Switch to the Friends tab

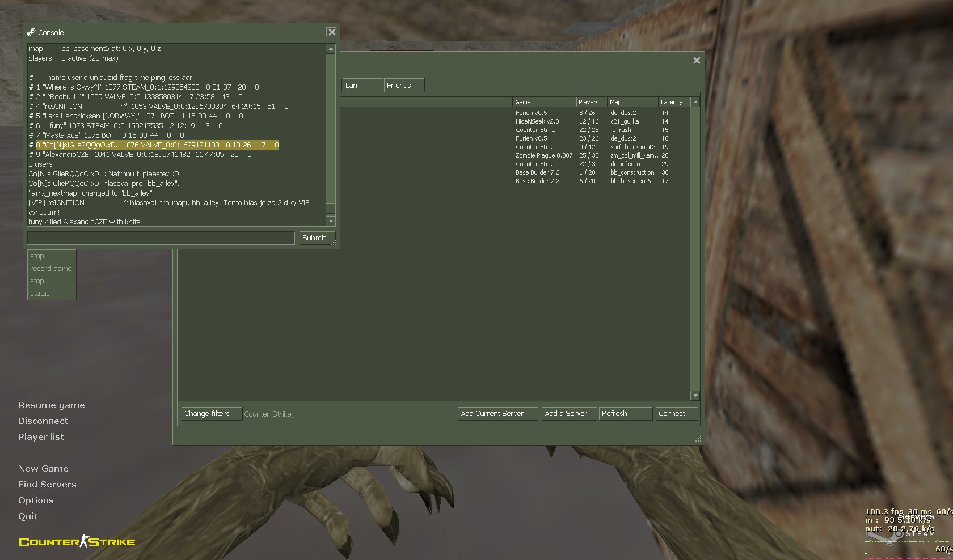404,85
